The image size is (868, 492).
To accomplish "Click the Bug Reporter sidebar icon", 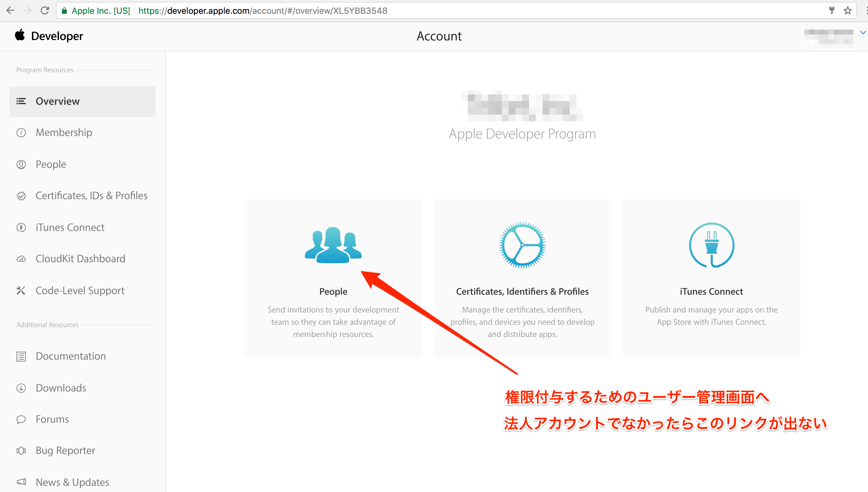I will pyautogui.click(x=21, y=450).
